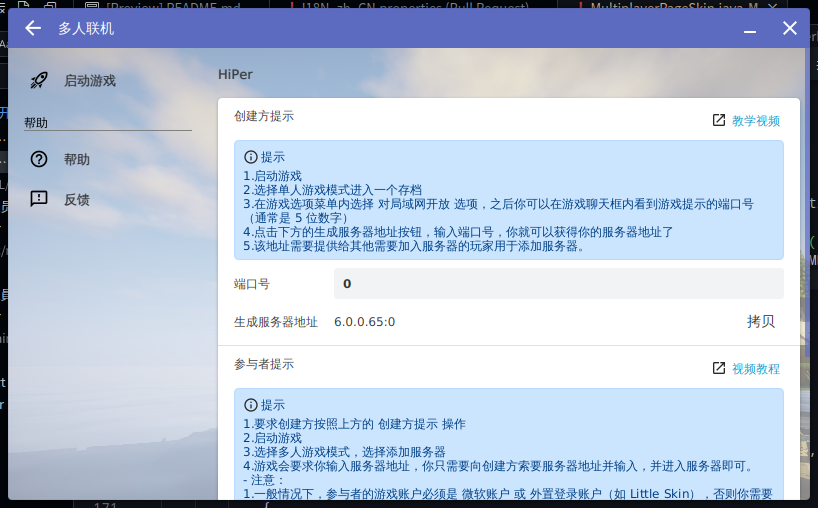Click the 帮助 section header in the sidebar

(36, 123)
